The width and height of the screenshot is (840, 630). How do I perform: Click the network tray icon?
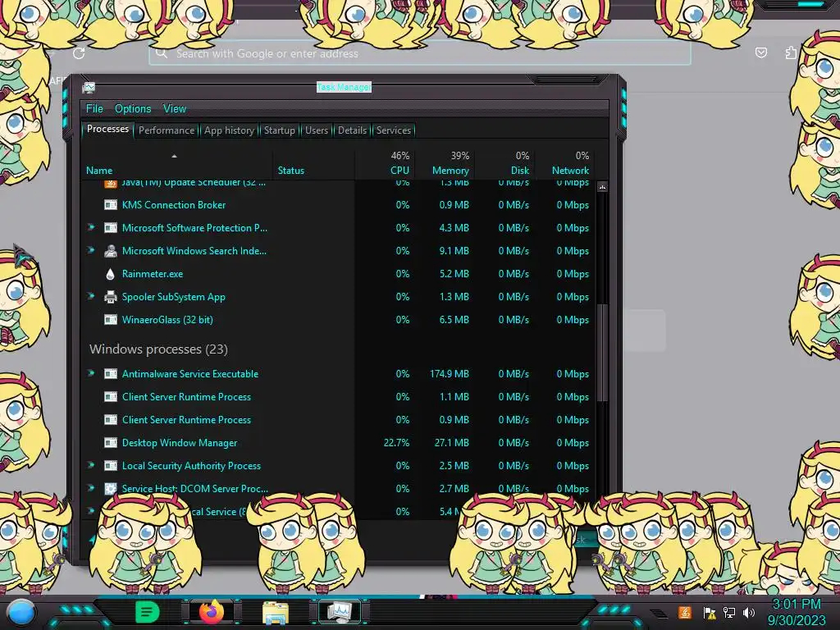pos(729,612)
